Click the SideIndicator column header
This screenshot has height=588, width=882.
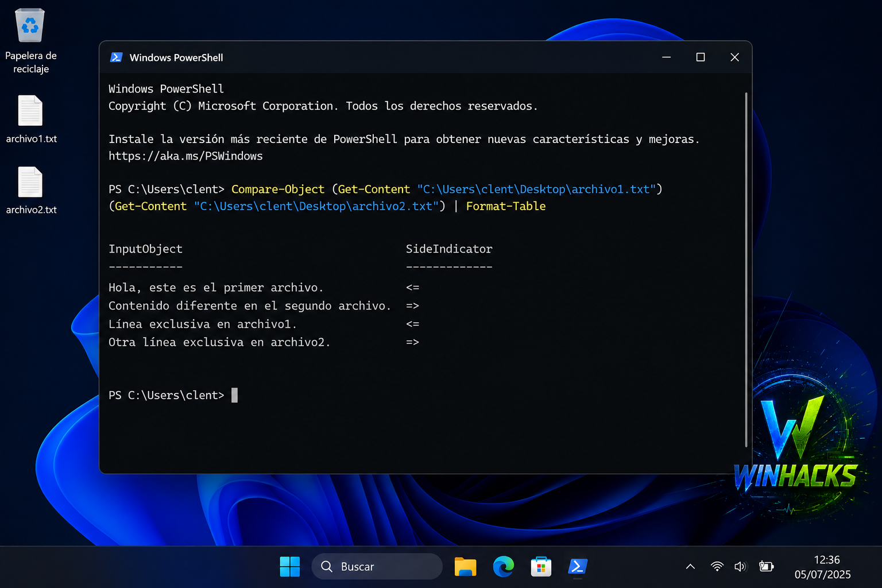[449, 249]
